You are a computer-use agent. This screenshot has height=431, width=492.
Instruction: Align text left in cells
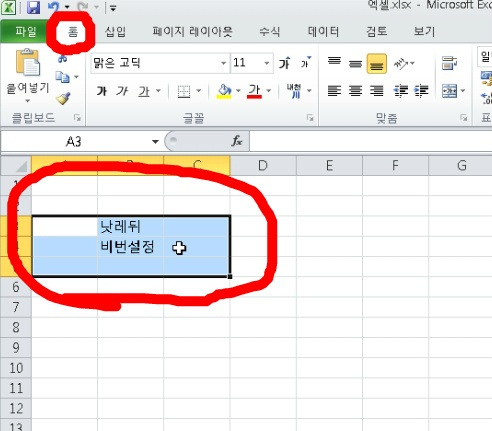click(334, 91)
